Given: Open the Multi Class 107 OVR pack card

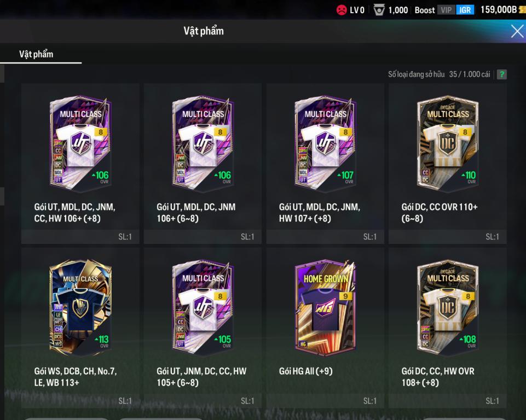Looking at the screenshot, I should [x=325, y=144].
